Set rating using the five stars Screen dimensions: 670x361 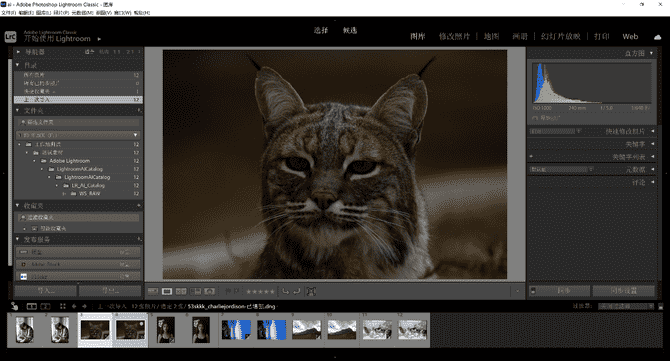coord(260,291)
